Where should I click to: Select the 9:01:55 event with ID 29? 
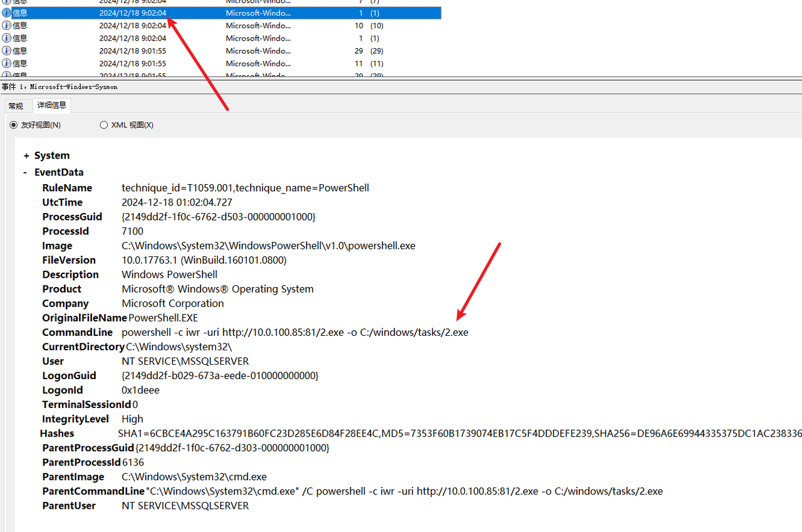pos(221,51)
